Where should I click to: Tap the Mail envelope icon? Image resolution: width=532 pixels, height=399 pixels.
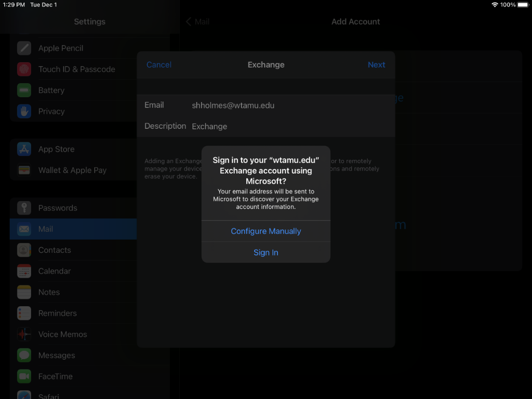pos(24,229)
